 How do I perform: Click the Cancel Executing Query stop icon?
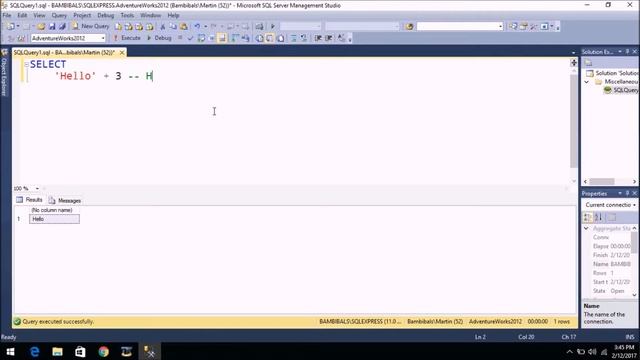tap(180, 38)
